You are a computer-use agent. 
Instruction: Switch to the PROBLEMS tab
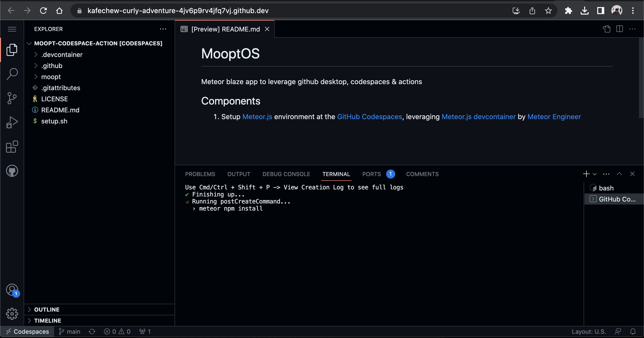click(x=200, y=174)
